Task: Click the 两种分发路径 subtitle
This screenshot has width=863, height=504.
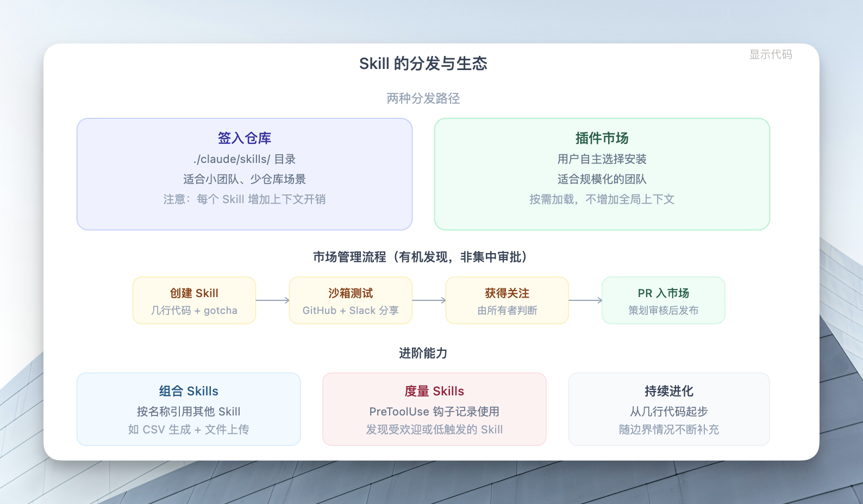Action: point(423,98)
